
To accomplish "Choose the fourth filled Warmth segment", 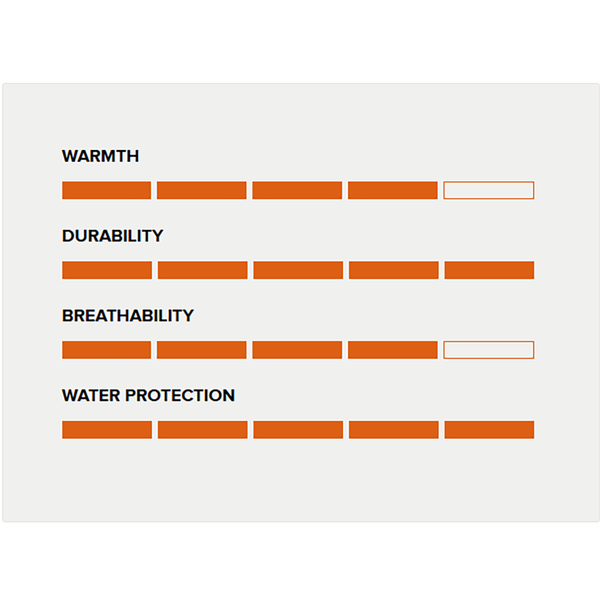I will pyautogui.click(x=393, y=190).
